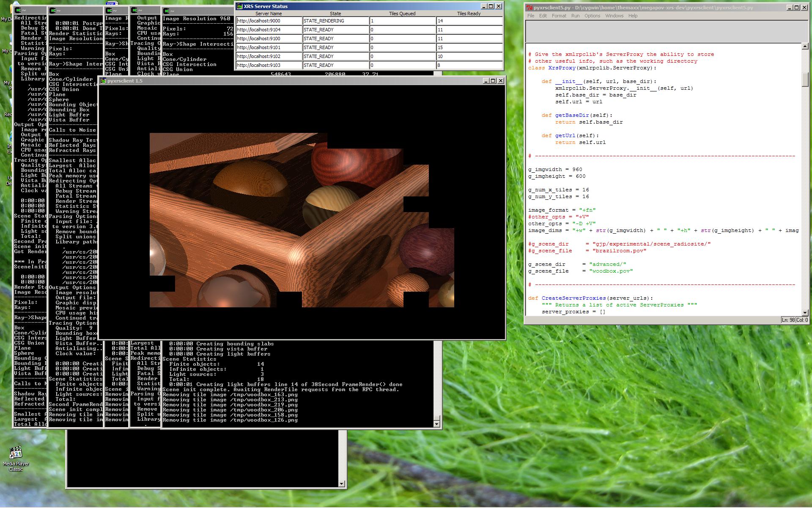Image resolution: width=812 pixels, height=508 pixels.
Task: Open the File menu in IDLE
Action: pos(531,16)
